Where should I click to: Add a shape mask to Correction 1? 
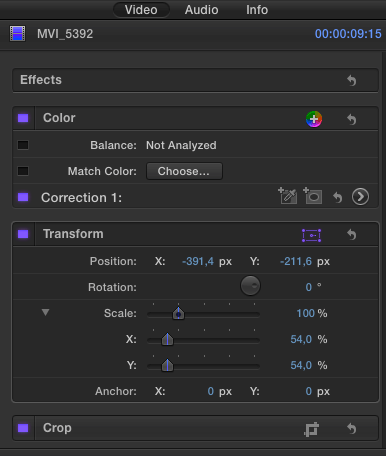(313, 196)
